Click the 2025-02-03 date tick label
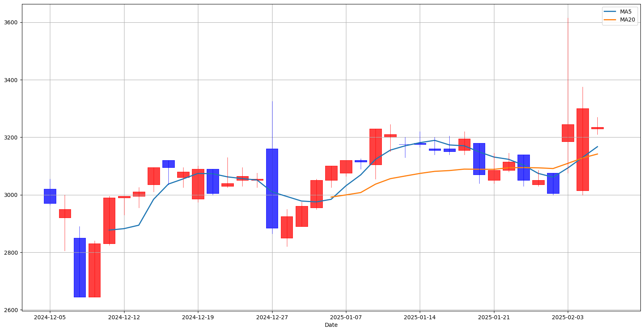Screen dimensions: 644x332 [x=568, y=317]
